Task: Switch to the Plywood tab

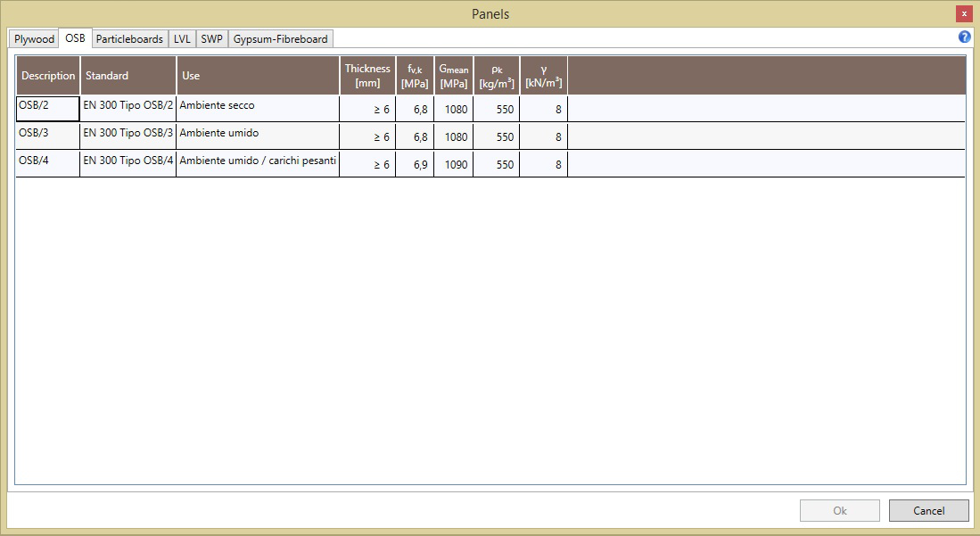Action: pos(34,38)
